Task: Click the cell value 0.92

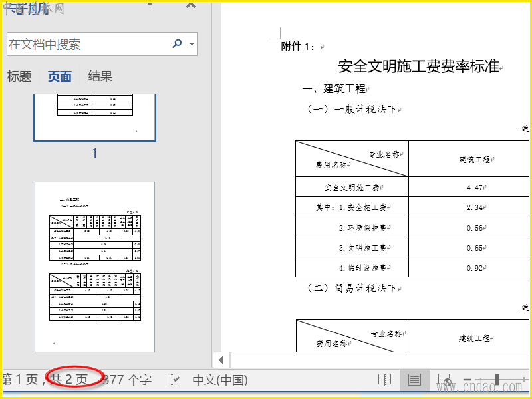Action: tap(474, 268)
